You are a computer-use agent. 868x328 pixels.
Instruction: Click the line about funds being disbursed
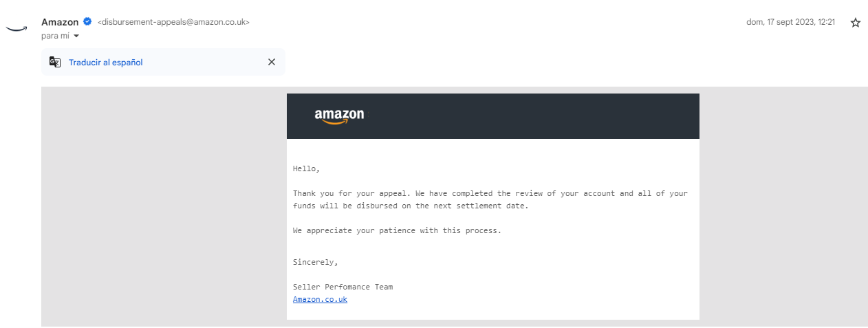click(411, 206)
